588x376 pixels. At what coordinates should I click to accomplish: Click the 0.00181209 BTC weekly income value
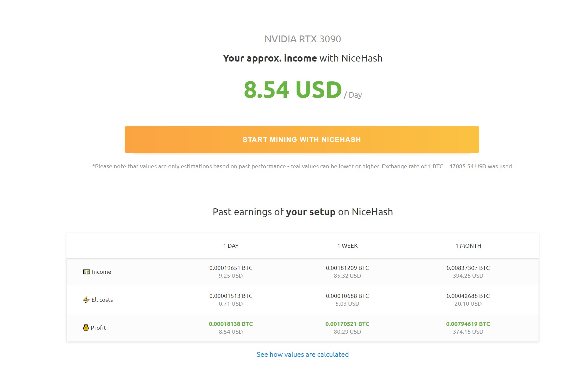[347, 268]
